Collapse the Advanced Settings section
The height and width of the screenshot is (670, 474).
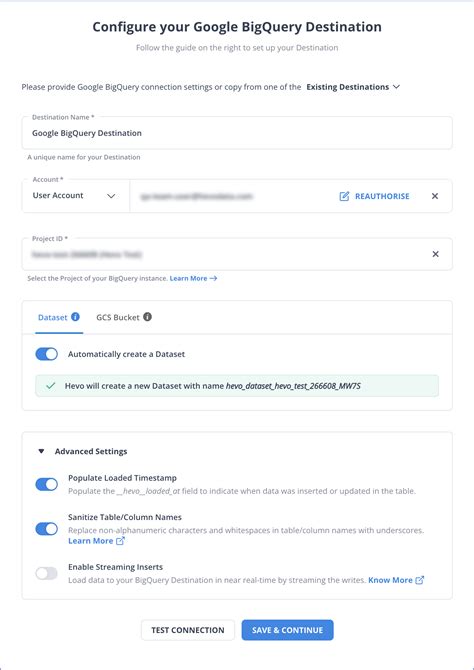coord(82,451)
